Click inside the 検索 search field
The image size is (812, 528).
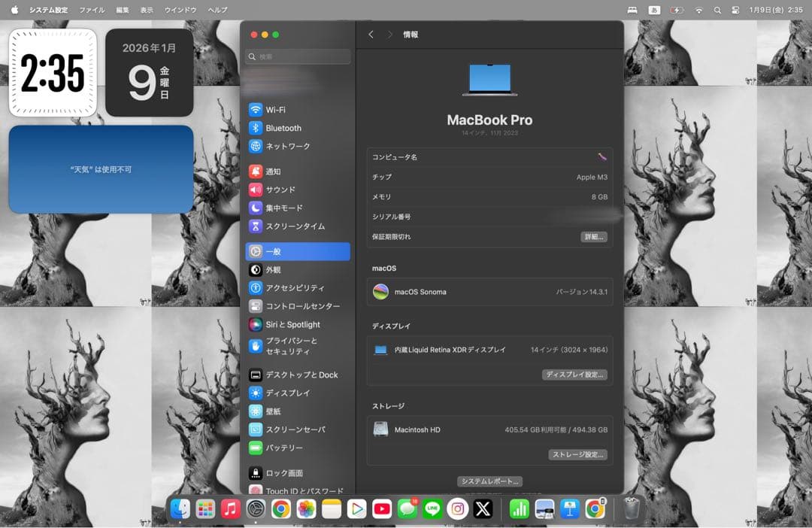(297, 56)
